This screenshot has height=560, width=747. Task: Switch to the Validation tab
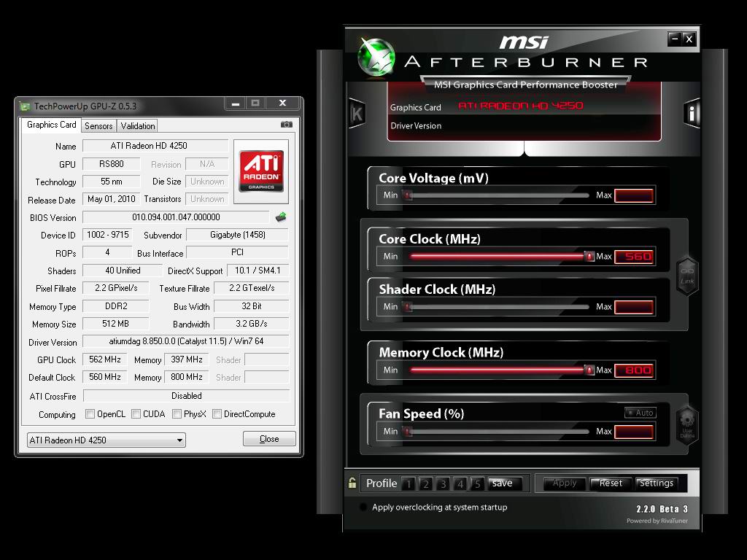[x=138, y=125]
